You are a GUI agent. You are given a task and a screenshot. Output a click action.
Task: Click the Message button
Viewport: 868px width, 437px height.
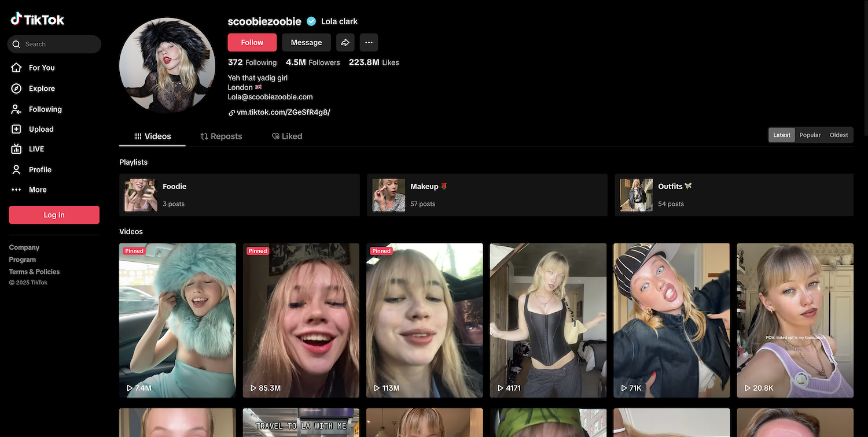pos(306,42)
